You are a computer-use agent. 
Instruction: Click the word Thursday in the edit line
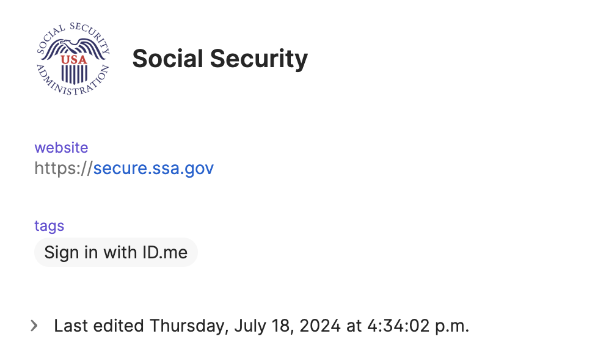tap(188, 326)
